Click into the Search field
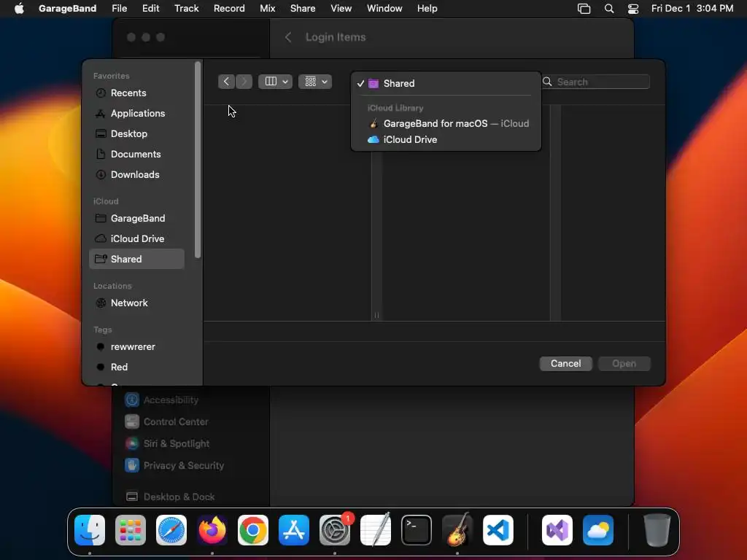The image size is (747, 560). tap(595, 82)
